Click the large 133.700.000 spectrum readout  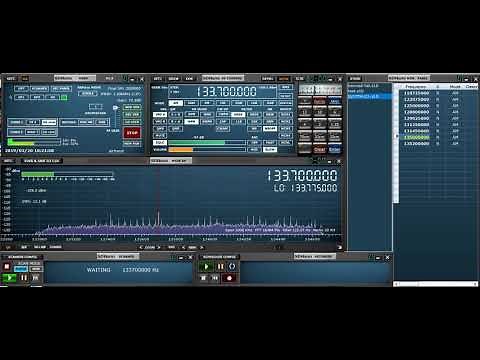pos(302,176)
